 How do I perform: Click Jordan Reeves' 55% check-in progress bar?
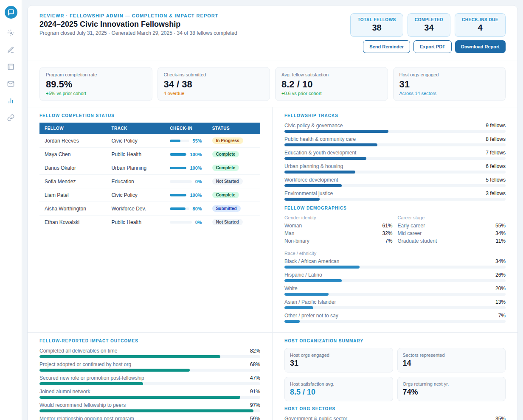pyautogui.click(x=178, y=140)
